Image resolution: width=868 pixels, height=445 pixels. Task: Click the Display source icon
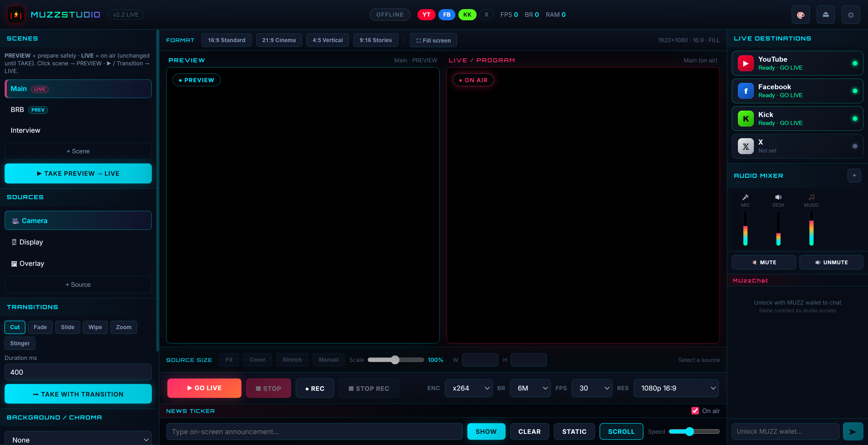point(14,242)
